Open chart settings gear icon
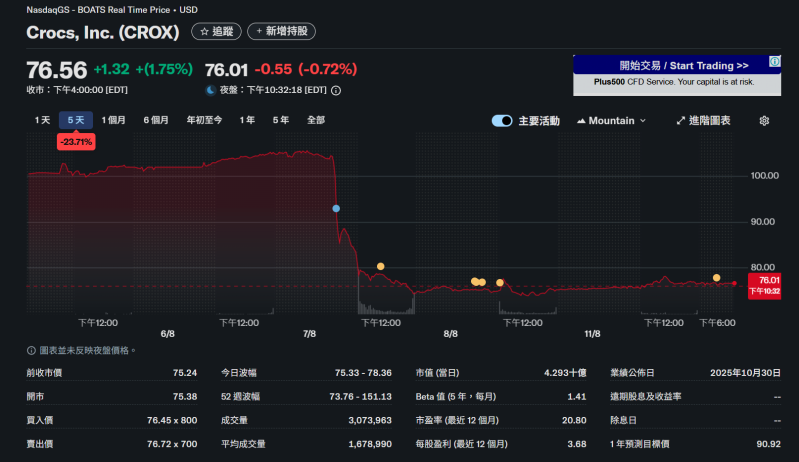This screenshot has width=799, height=462. point(764,121)
